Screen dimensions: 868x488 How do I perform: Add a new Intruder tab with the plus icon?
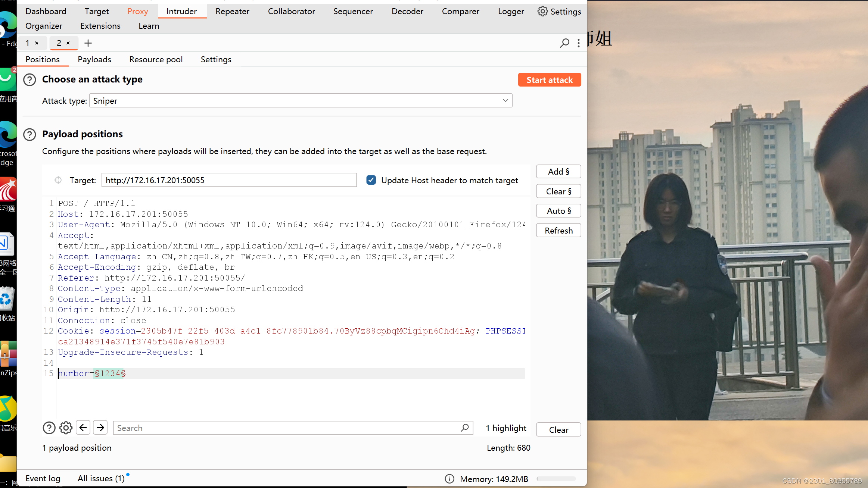pyautogui.click(x=88, y=43)
